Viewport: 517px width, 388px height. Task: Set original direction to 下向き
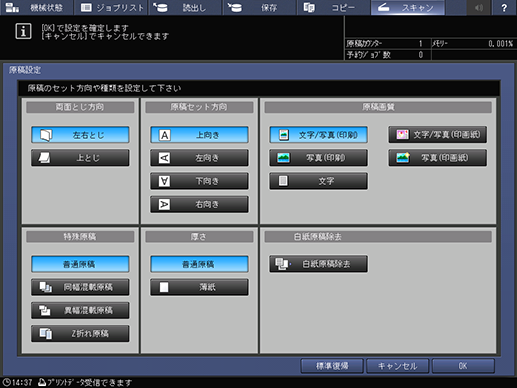click(199, 181)
